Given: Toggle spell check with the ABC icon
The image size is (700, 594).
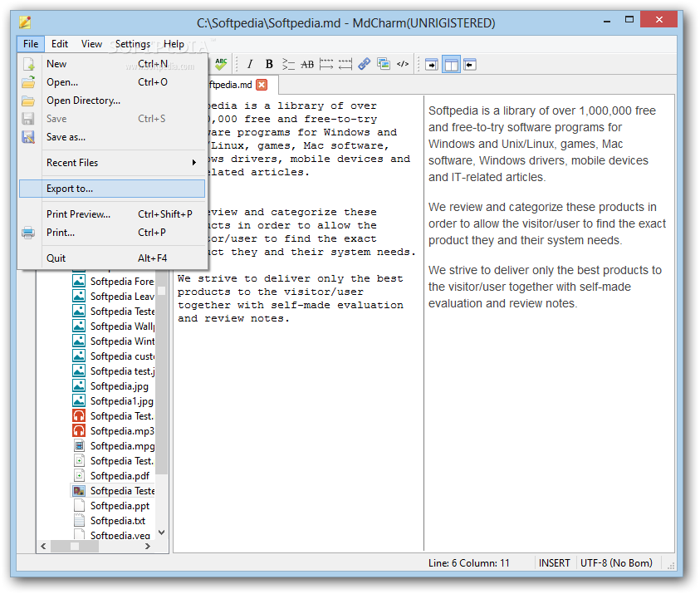Looking at the screenshot, I should [221, 64].
